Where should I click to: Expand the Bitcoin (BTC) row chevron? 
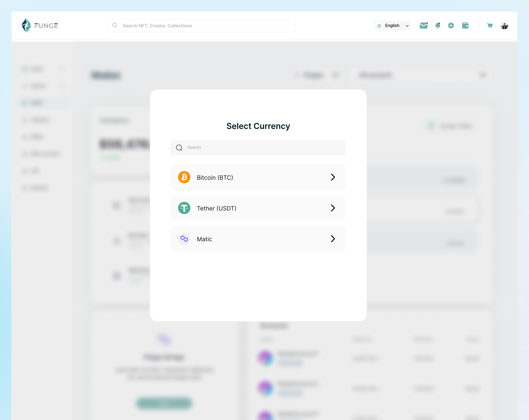(x=333, y=177)
